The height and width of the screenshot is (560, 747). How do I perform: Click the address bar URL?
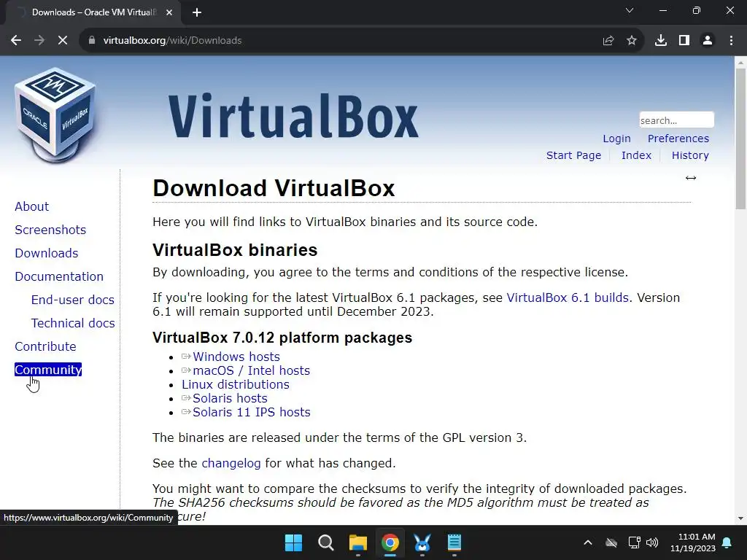pos(172,41)
